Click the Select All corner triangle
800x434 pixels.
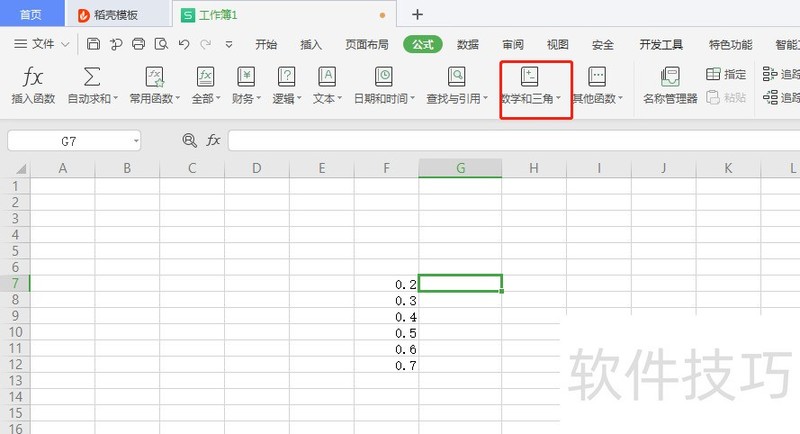[x=21, y=169]
